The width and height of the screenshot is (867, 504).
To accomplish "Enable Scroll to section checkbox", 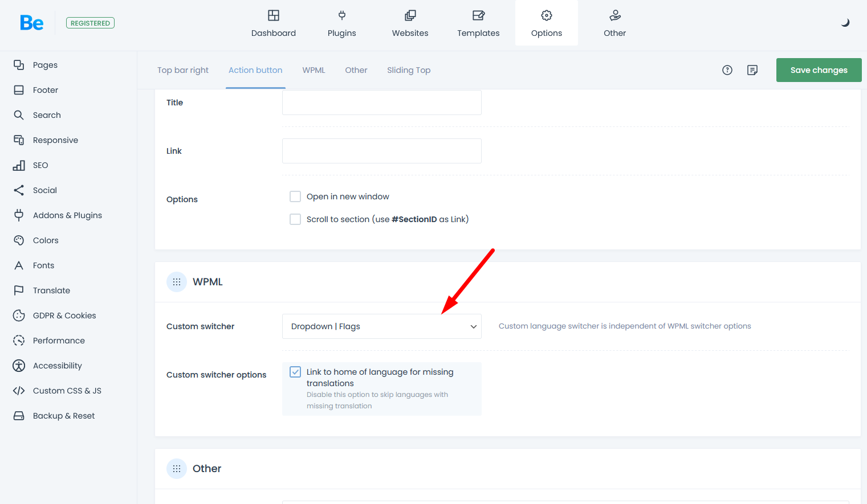I will pos(295,219).
